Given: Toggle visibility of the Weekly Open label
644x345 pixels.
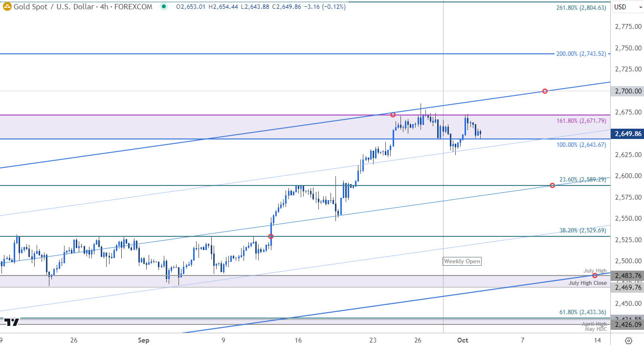Looking at the screenshot, I should pyautogui.click(x=462, y=261).
